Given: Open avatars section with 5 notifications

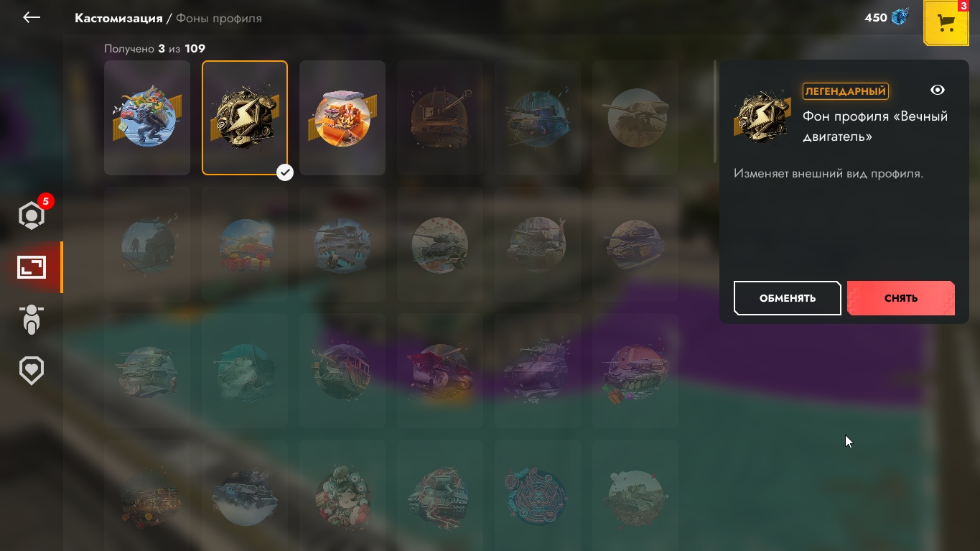Looking at the screenshot, I should pos(32,215).
